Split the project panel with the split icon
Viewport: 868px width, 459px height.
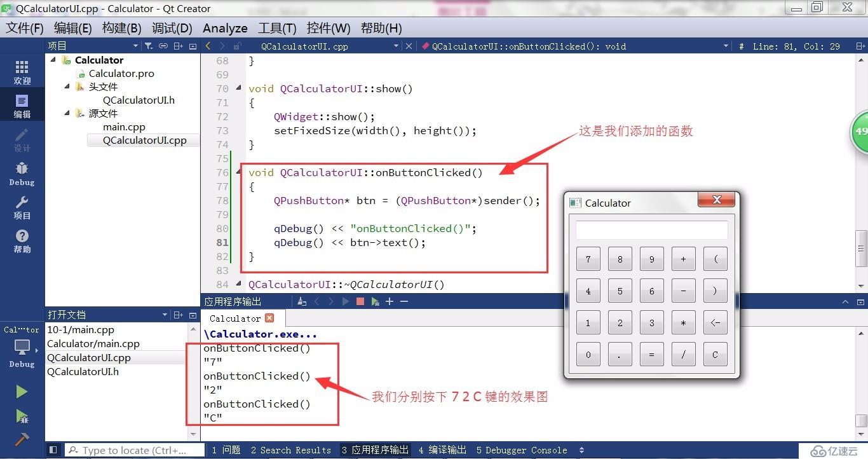click(179, 46)
